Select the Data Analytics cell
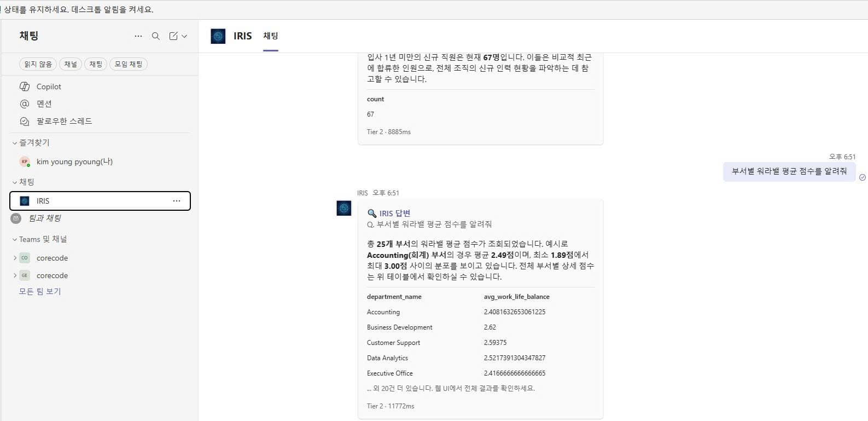The height and width of the screenshot is (421, 868). tap(387, 358)
